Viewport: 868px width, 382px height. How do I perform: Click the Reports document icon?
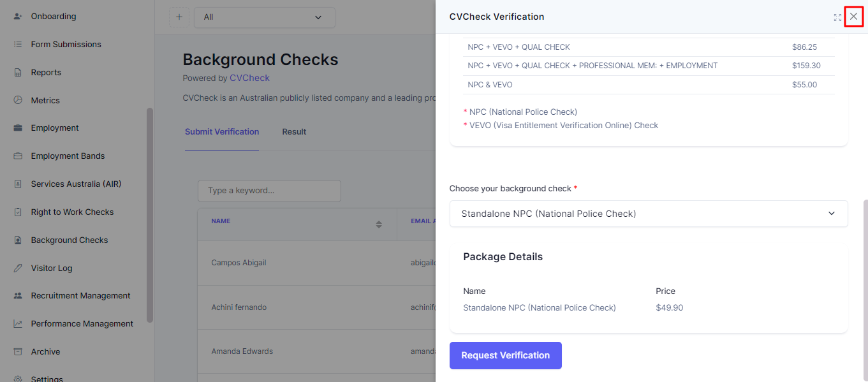coord(18,72)
